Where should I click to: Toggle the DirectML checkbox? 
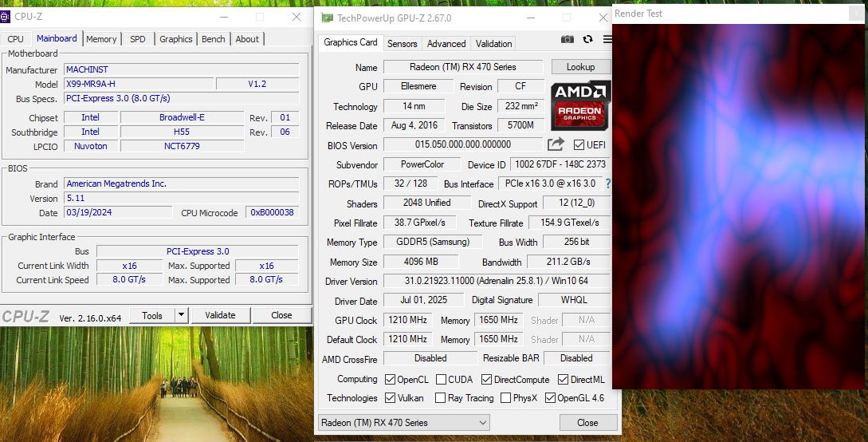563,380
